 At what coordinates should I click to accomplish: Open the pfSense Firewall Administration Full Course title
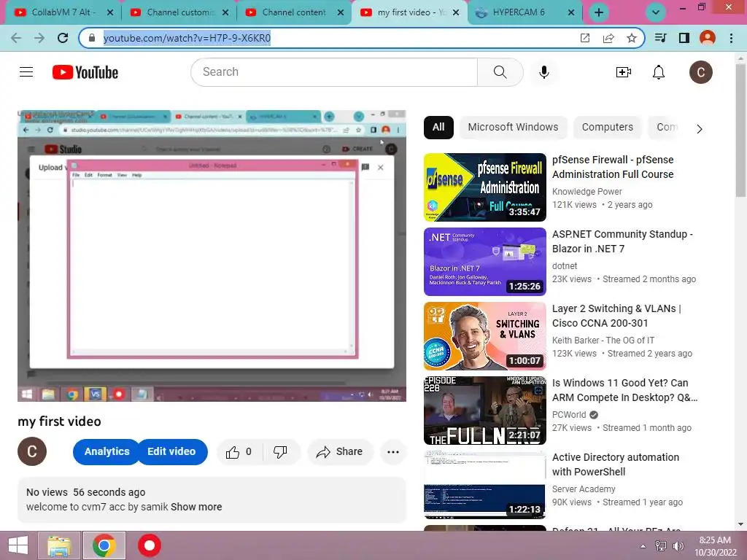point(613,167)
